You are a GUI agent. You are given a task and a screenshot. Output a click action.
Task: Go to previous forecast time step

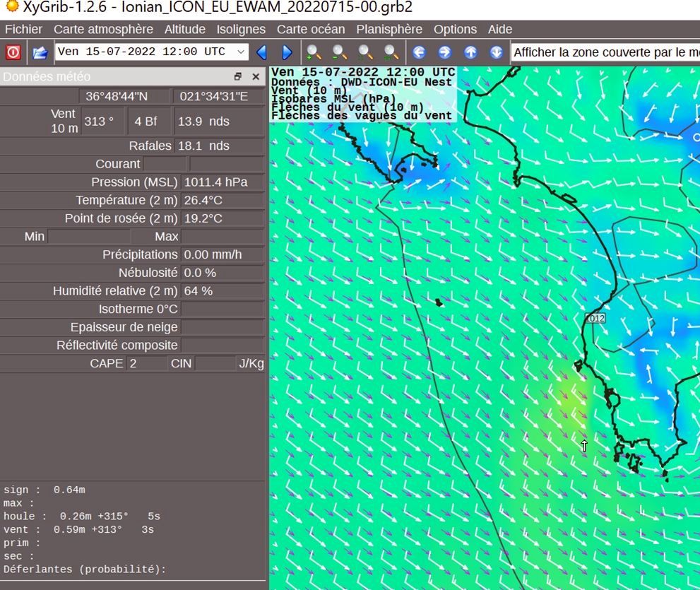pyautogui.click(x=261, y=52)
